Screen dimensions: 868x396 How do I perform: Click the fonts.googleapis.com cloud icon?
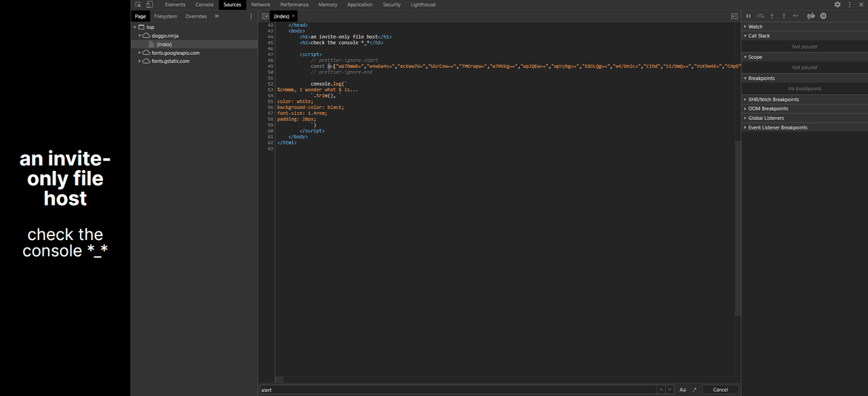click(x=146, y=53)
